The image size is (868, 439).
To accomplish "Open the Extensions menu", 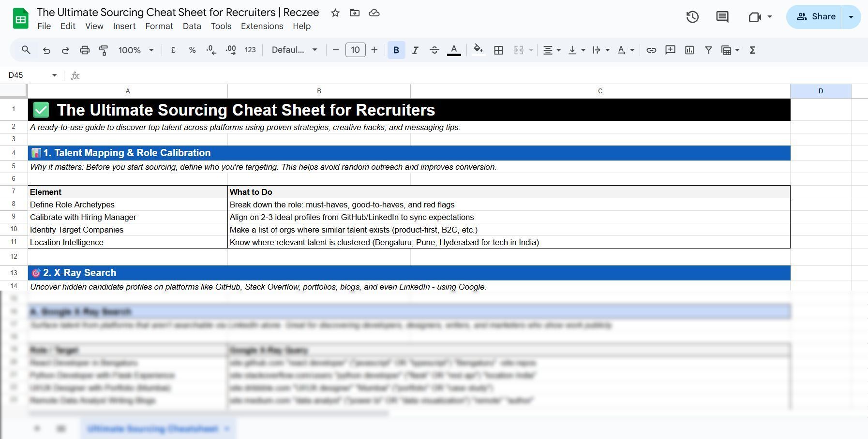I will [x=262, y=26].
